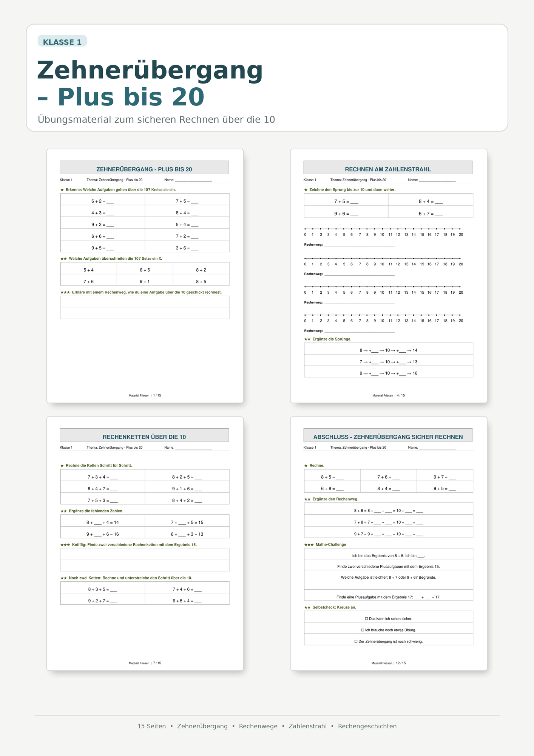Screen dimensions: 534x756
Task: Open the worksheet preview page 4 / 15
Action: pyautogui.click(x=389, y=276)
